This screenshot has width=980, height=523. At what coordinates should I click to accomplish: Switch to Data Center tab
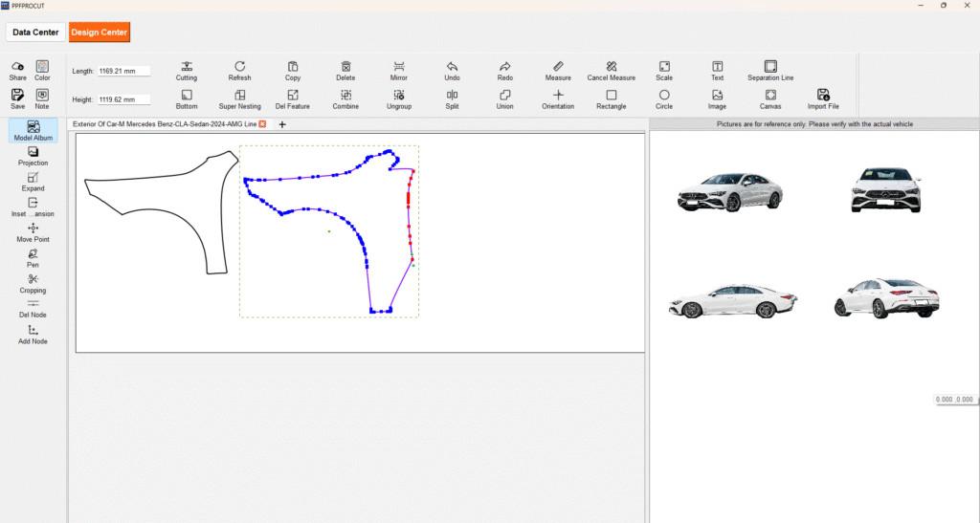click(35, 33)
